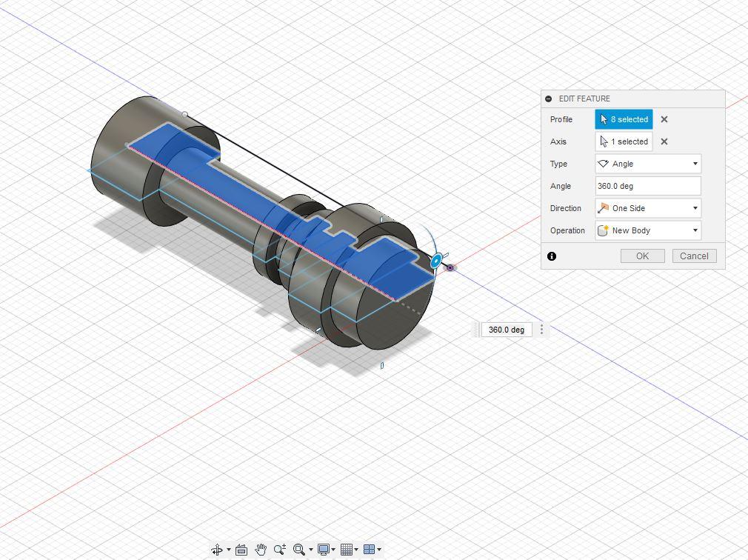Choose the Zoom Window fit tool
This screenshot has width=748, height=560.
(299, 550)
